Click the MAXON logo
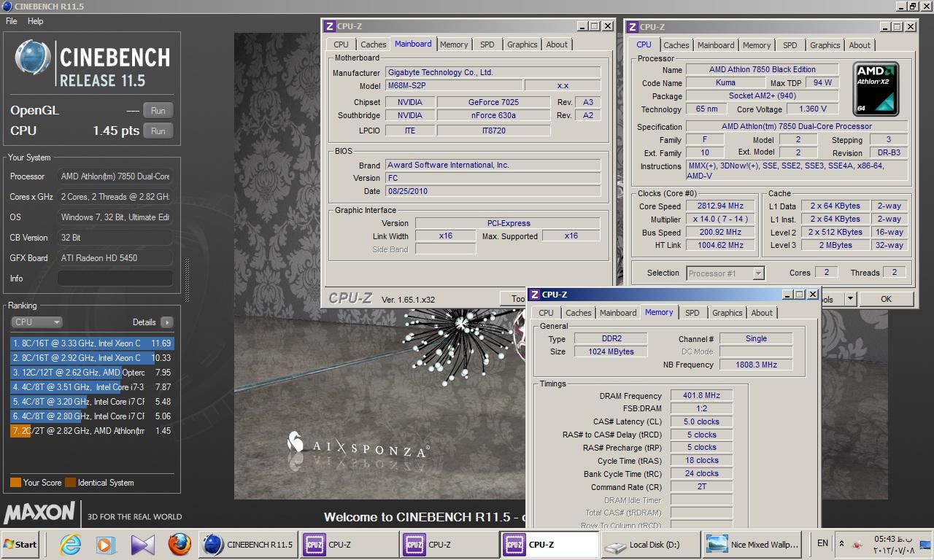Screen dimensions: 934x560 pyautogui.click(x=40, y=511)
